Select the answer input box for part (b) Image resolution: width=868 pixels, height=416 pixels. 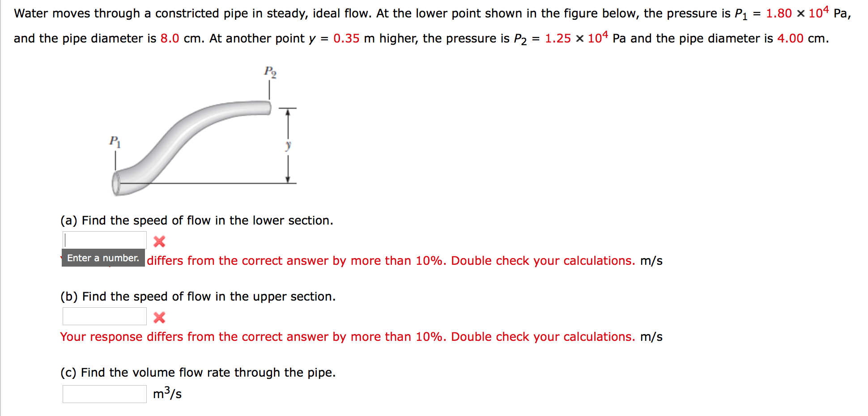[x=104, y=316]
